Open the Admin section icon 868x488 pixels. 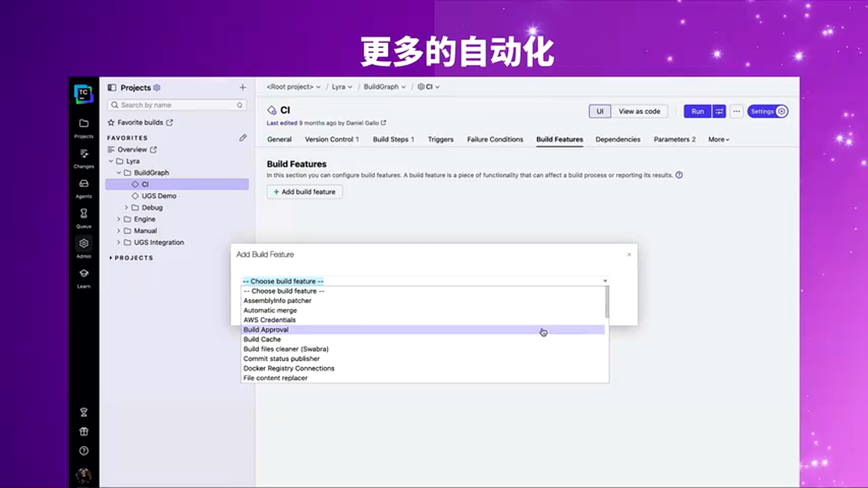[x=83, y=243]
